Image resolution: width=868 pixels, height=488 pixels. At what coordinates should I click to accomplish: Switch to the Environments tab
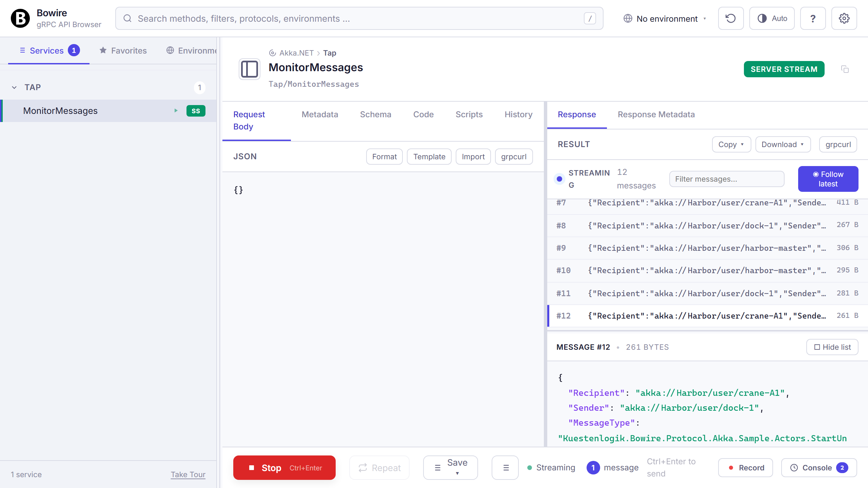pos(191,50)
